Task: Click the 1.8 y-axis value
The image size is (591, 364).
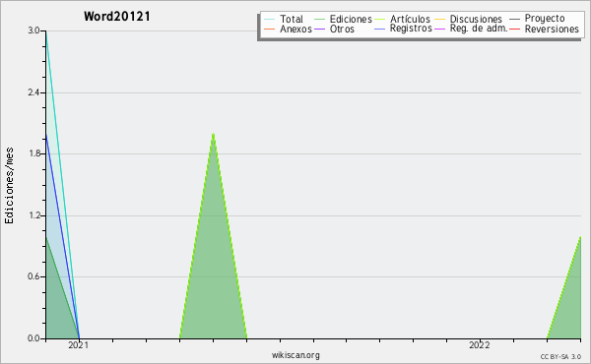Action: [33, 153]
